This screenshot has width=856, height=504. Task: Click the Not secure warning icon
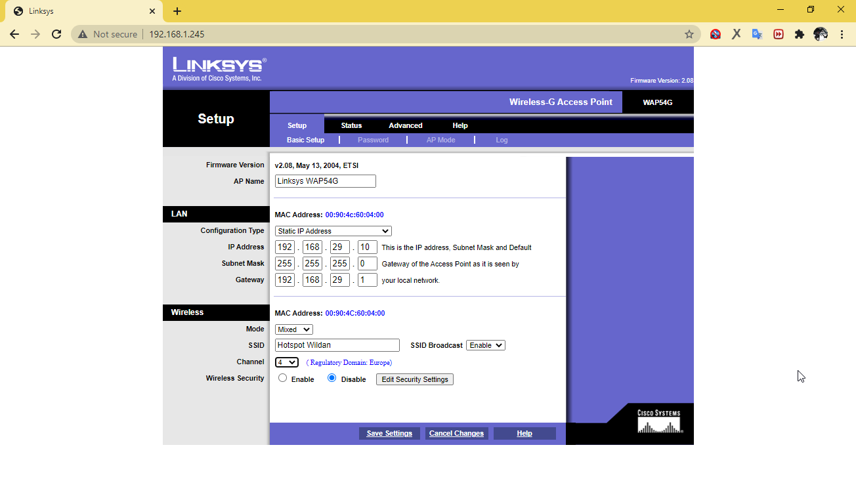click(x=83, y=34)
